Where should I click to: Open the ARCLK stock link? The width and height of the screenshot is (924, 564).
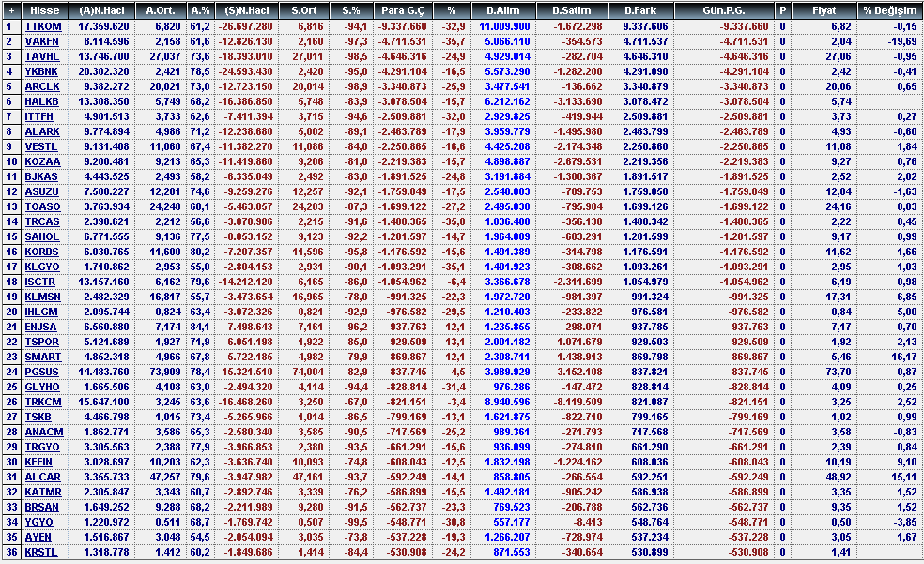pyautogui.click(x=42, y=87)
